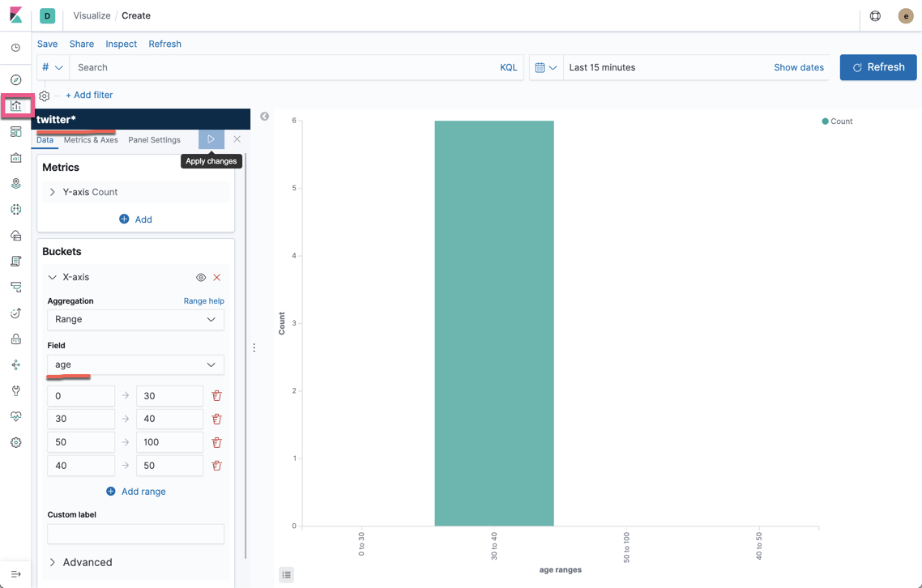Toggle X-axis bucket visibility eye
The image size is (922, 588).
(200, 278)
